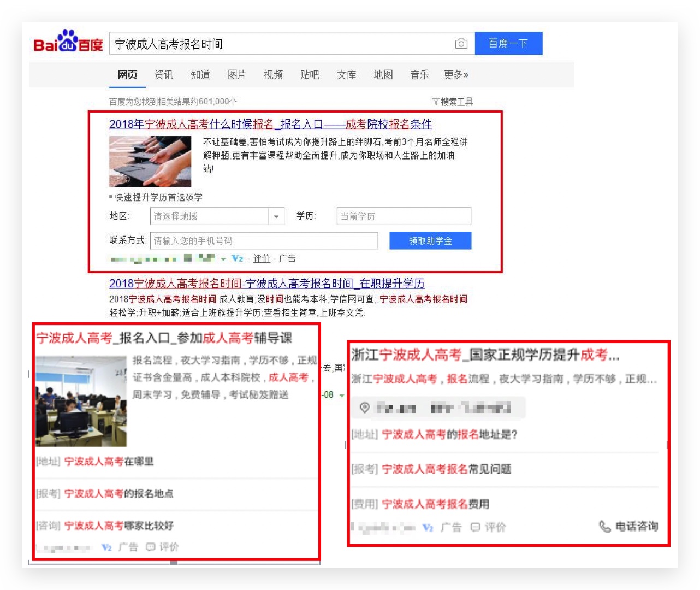This screenshot has height=590, width=700.
Task: Click the 评价 comment icon in left ad
Action: coord(151,547)
